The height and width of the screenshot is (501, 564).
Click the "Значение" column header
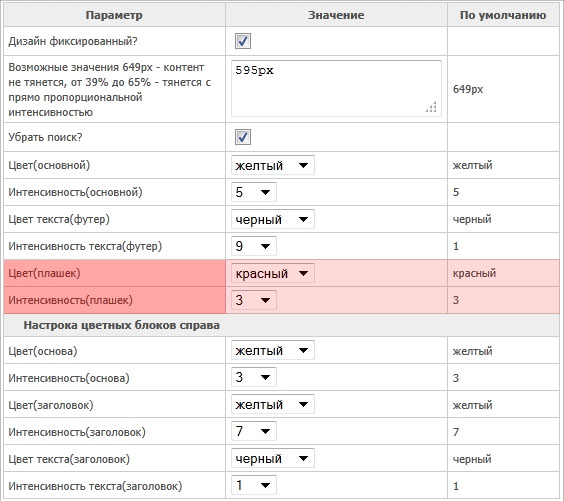[336, 15]
